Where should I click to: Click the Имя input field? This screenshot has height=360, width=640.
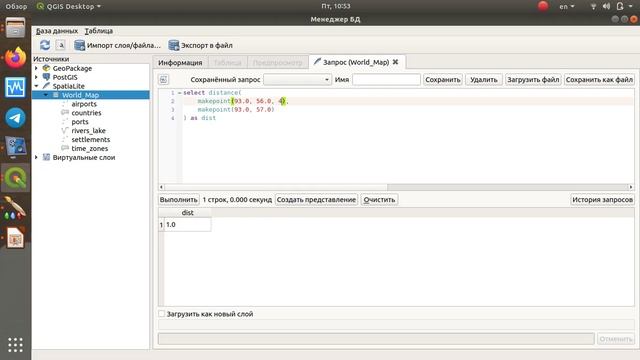coord(386,80)
